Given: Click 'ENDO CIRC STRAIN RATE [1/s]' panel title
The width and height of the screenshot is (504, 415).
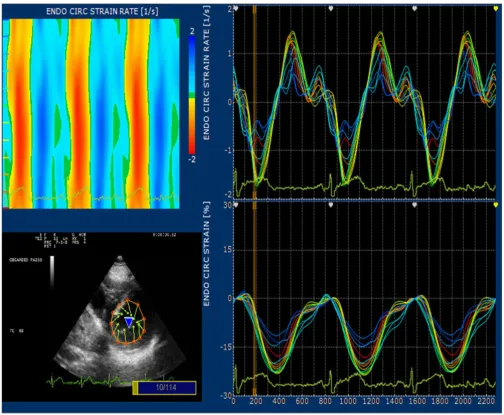Looking at the screenshot, I should click(102, 11).
